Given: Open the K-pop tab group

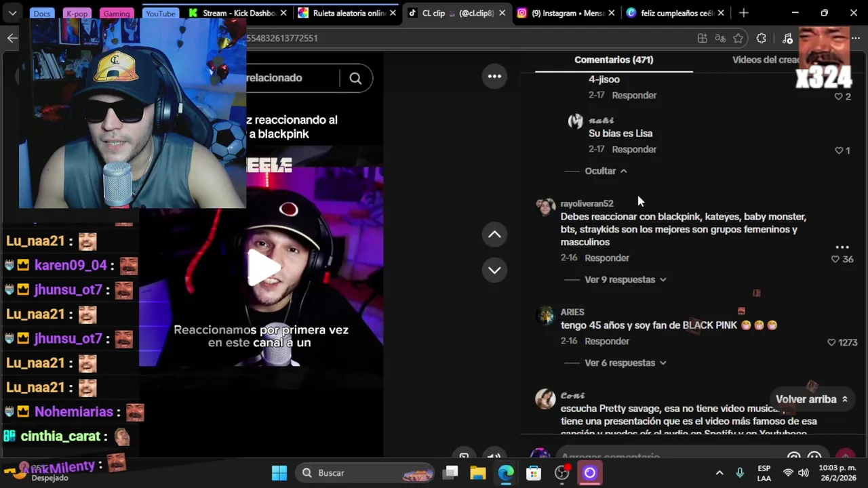Looking at the screenshot, I should point(76,14).
